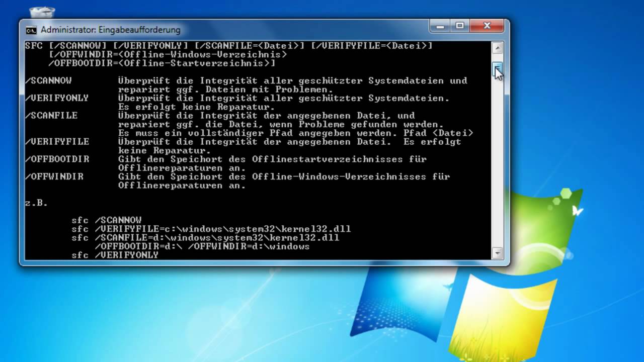The width and height of the screenshot is (644, 362).
Task: Click text 'Es erfolgt keine Reparatur.'
Action: point(197,107)
